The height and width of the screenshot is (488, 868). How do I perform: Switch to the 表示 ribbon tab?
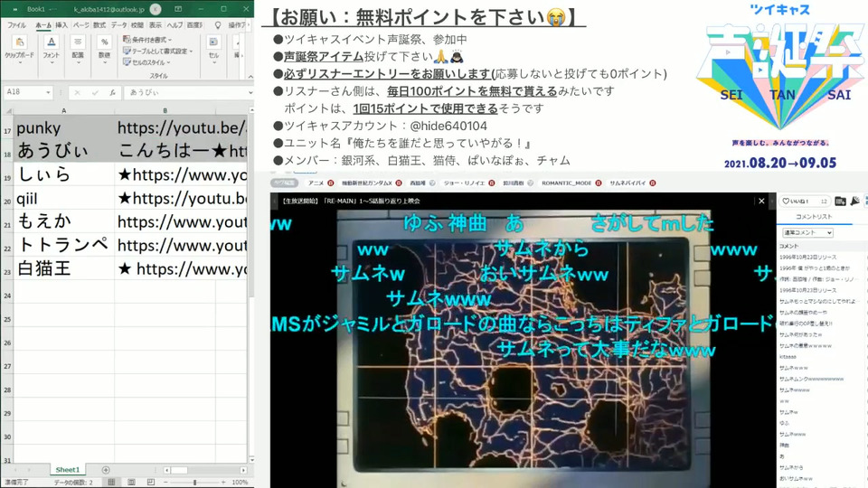[x=156, y=25]
